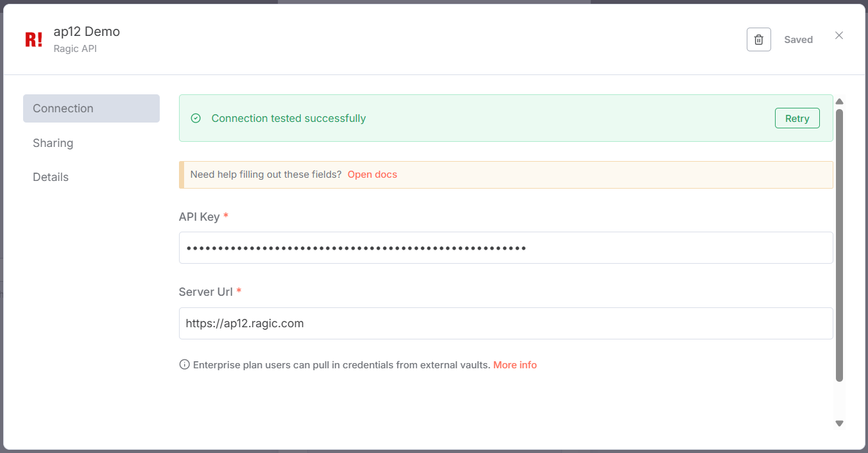Image resolution: width=868 pixels, height=453 pixels.
Task: Click the scrollbar up arrow
Action: click(839, 101)
